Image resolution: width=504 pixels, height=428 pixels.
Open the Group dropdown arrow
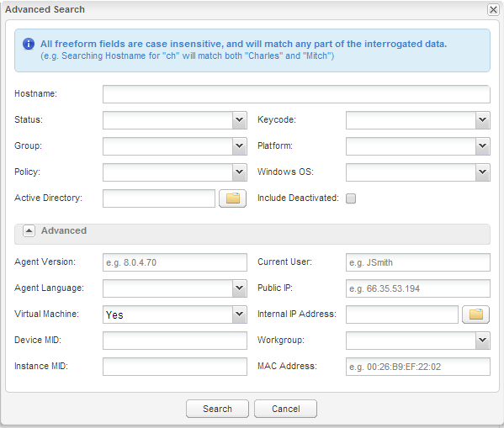click(x=239, y=146)
